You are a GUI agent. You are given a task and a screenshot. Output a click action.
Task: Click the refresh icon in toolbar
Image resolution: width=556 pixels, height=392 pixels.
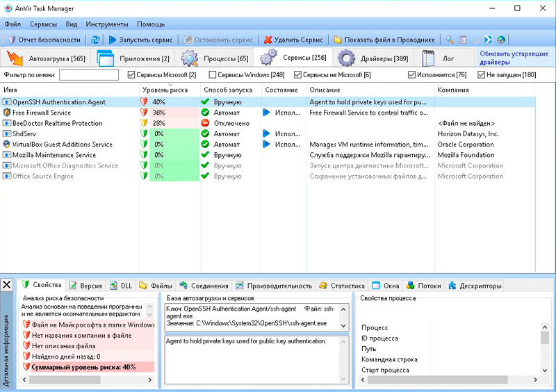[x=95, y=40]
